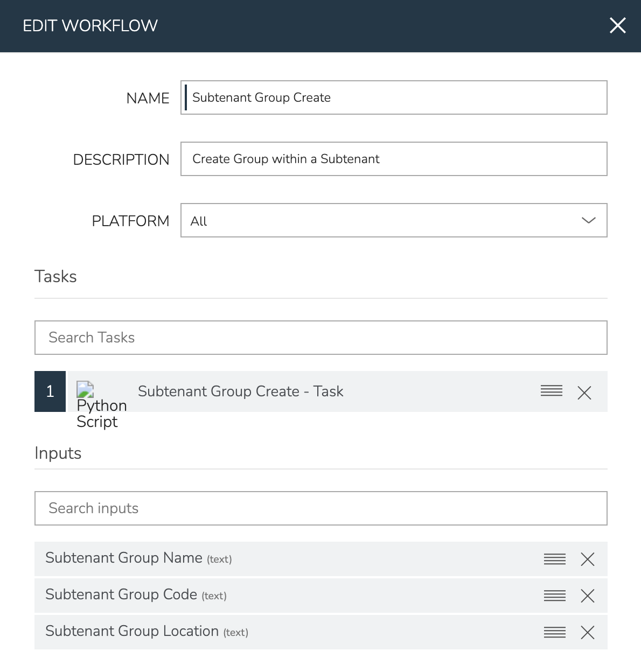Grab the reorder handle of the task row

(551, 391)
